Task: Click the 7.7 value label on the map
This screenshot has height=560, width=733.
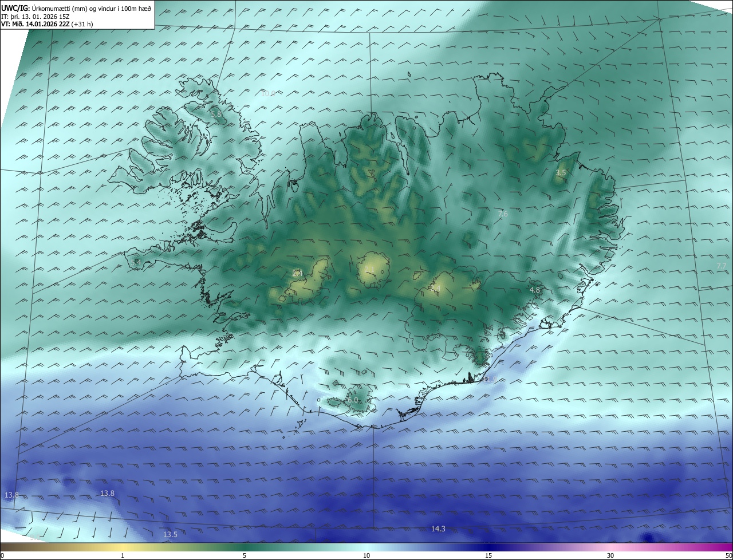Action: pyautogui.click(x=722, y=266)
